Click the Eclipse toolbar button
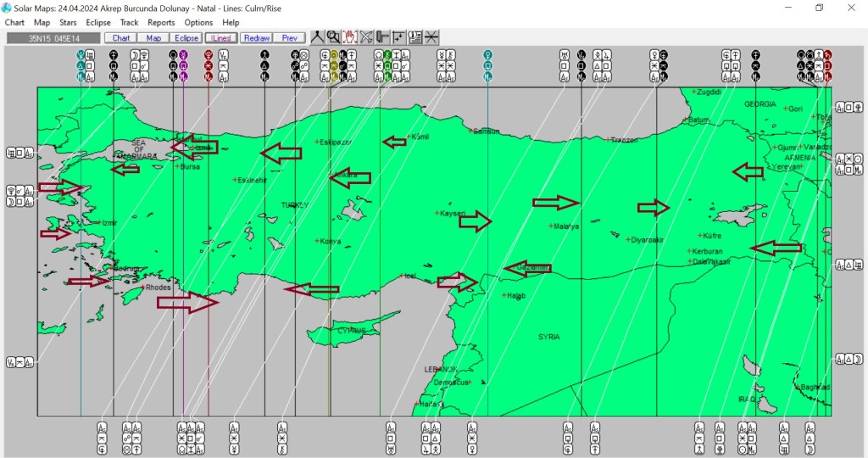 [x=186, y=38]
